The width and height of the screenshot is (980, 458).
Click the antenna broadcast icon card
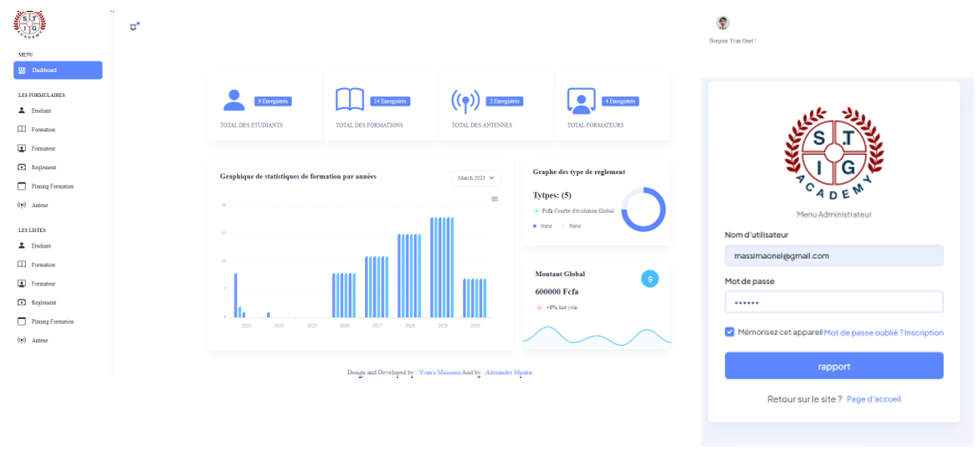coord(465,101)
